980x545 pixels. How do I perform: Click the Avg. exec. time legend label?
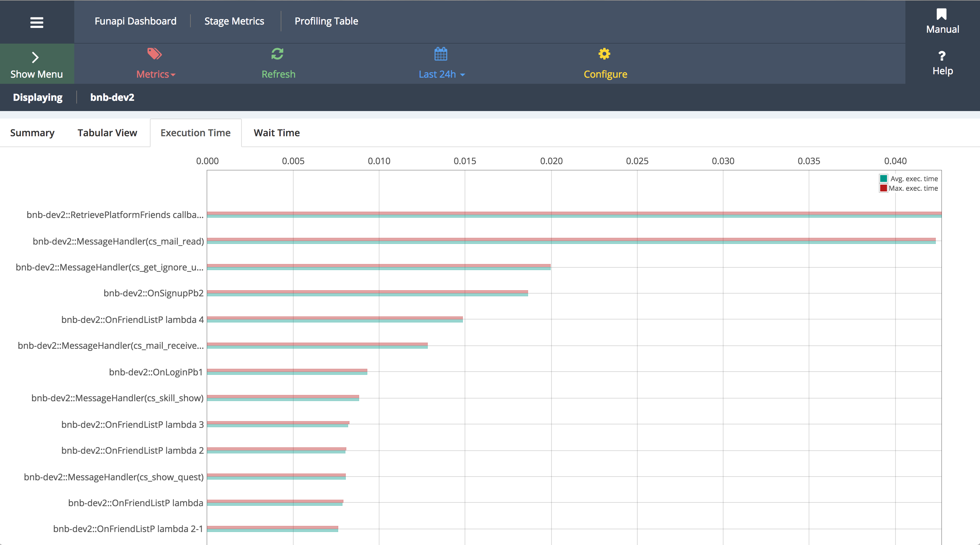914,179
